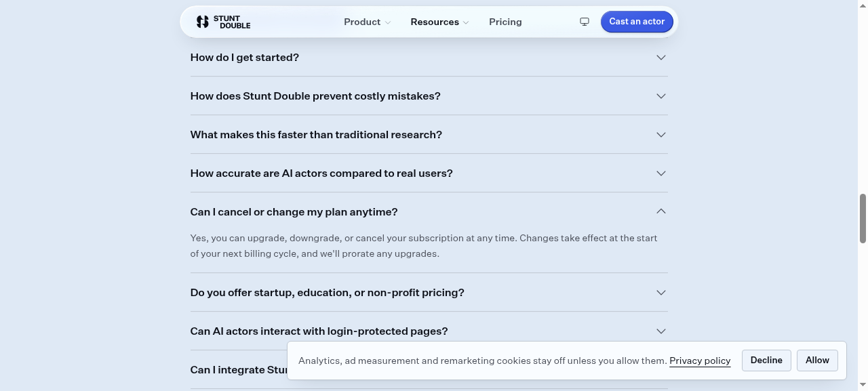This screenshot has height=391, width=868.
Task: Allow the analytics cookies
Action: (x=817, y=361)
